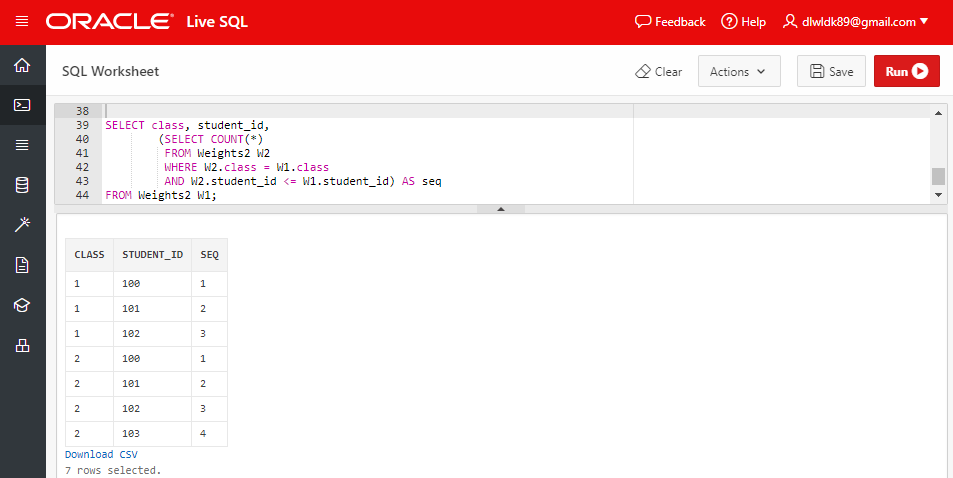The height and width of the screenshot is (478, 953).
Task: Run the SQL statement
Action: pyautogui.click(x=906, y=71)
